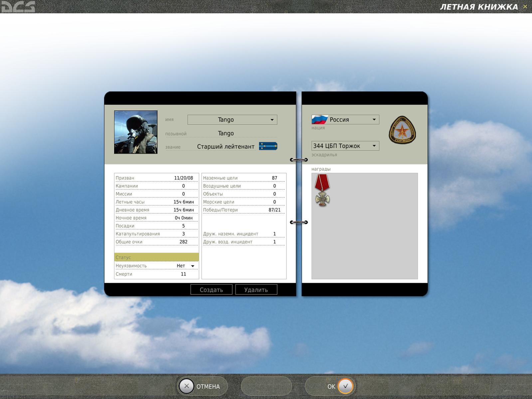Image resolution: width=532 pixels, height=399 pixels.
Task: Click the DCS logo in top corner
Action: click(x=18, y=7)
